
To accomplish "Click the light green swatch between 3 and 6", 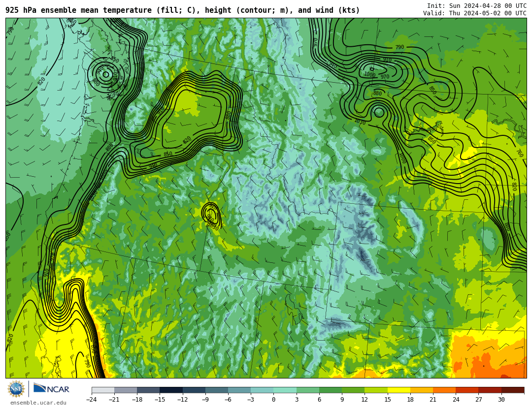I will click(308, 390).
